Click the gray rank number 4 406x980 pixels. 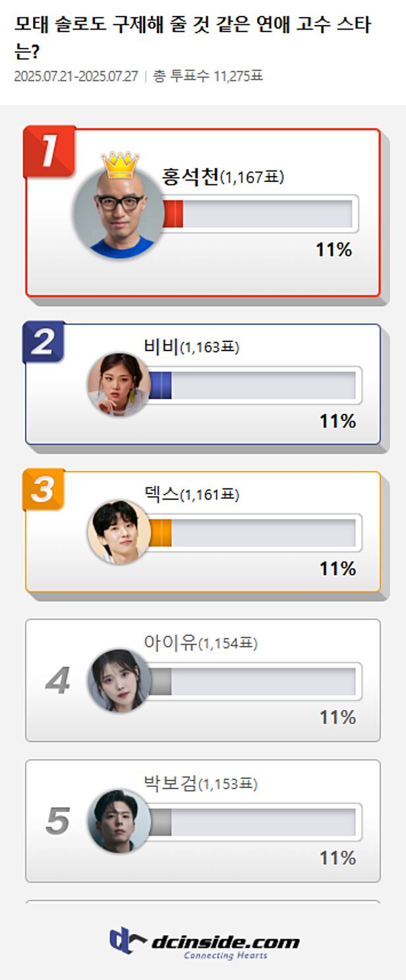(57, 681)
